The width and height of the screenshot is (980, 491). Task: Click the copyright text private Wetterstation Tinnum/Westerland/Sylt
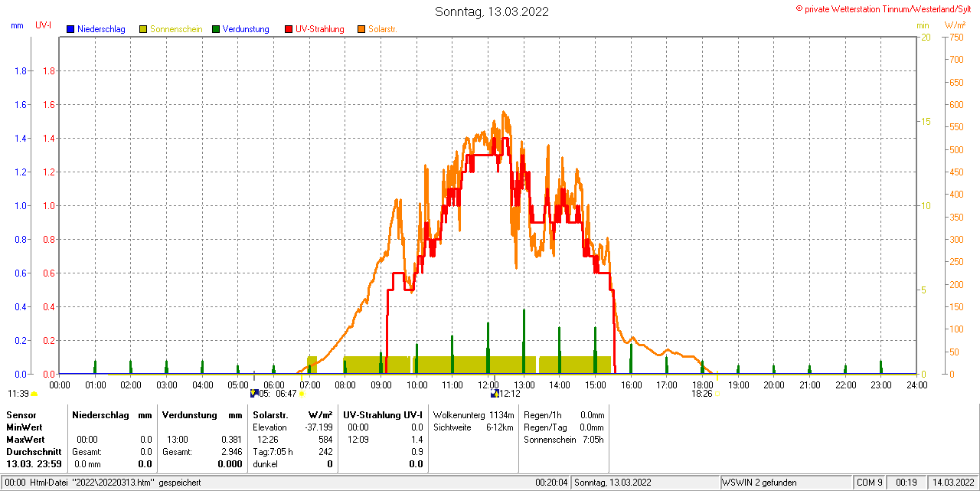coord(884,8)
